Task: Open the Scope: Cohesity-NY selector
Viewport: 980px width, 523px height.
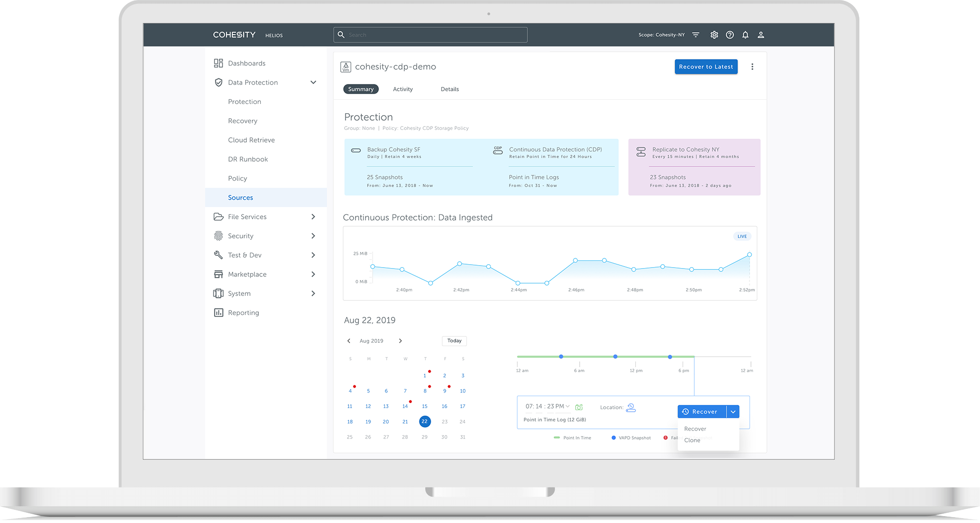Action: 662,35
